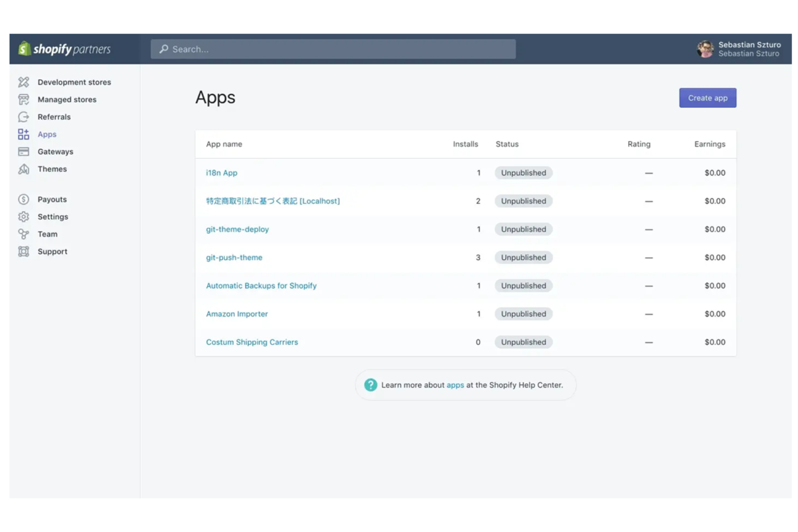Open the Automatic Backups for Shopify app
This screenshot has height=532, width=798.
pyautogui.click(x=261, y=285)
